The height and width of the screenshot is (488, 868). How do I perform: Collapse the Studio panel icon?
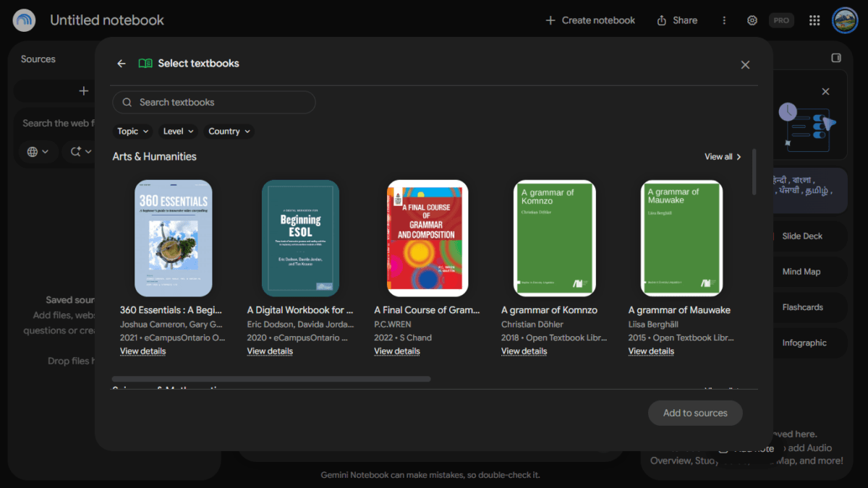(836, 58)
